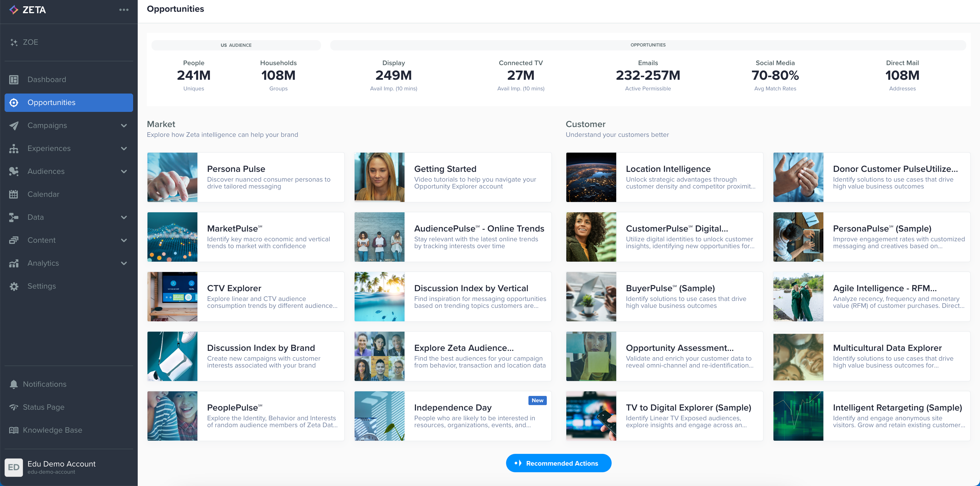
Task: Click the Location Intelligence earth thumbnail
Action: click(591, 177)
